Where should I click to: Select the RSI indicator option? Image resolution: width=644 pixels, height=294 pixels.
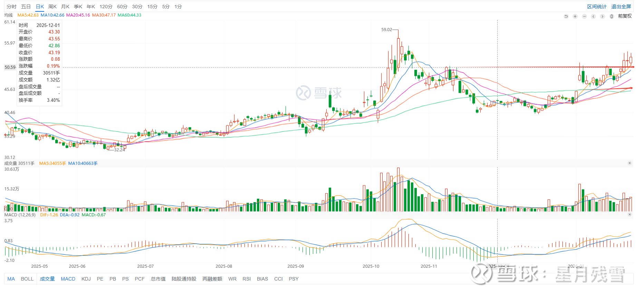(247, 279)
